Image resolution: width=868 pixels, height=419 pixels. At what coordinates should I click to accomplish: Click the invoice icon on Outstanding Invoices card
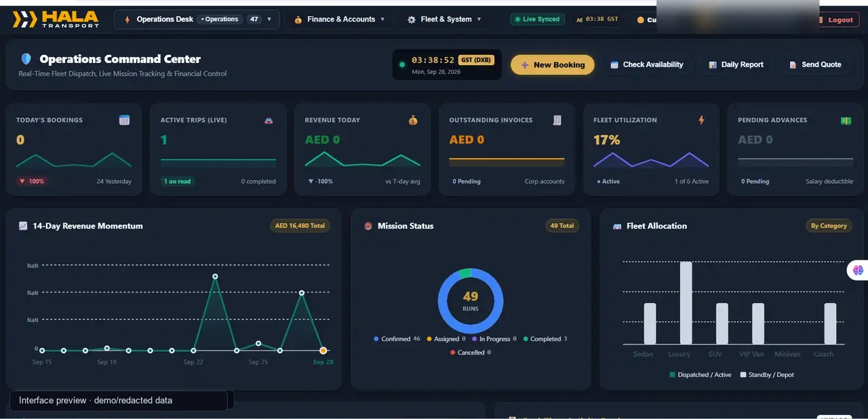click(557, 120)
